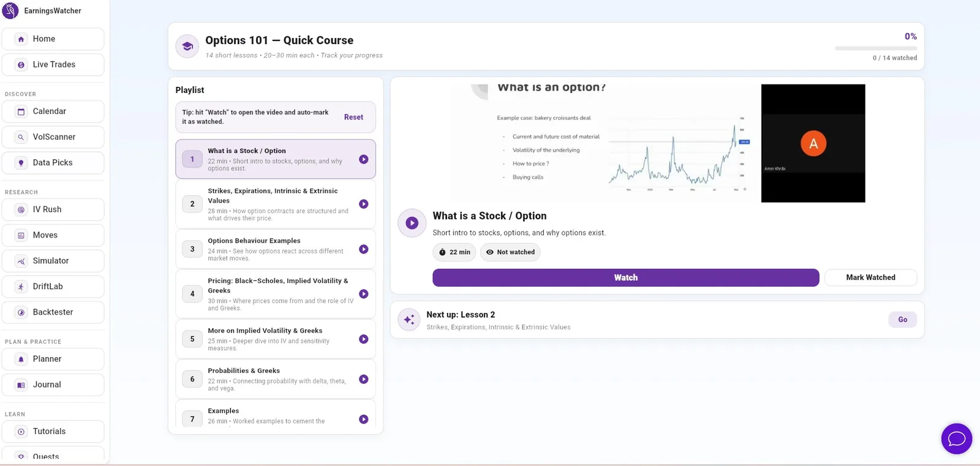
Task: Open IV Rush research page
Action: click(53, 209)
